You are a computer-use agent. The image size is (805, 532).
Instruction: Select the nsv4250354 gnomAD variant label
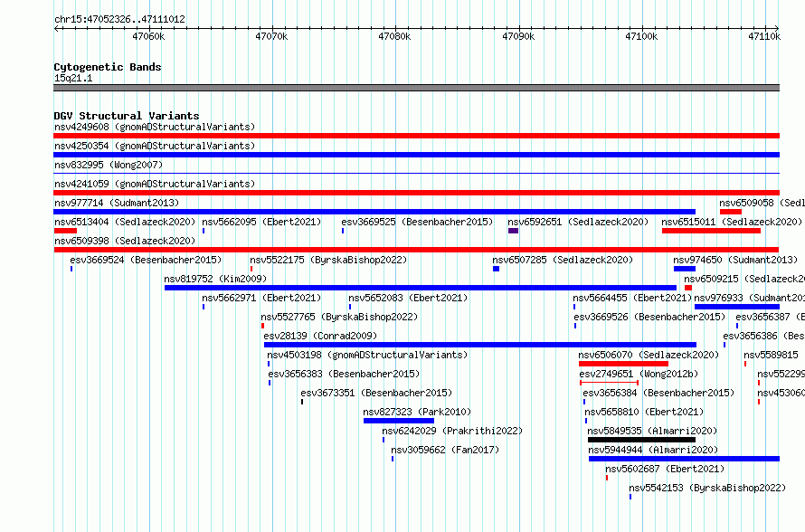(x=155, y=146)
